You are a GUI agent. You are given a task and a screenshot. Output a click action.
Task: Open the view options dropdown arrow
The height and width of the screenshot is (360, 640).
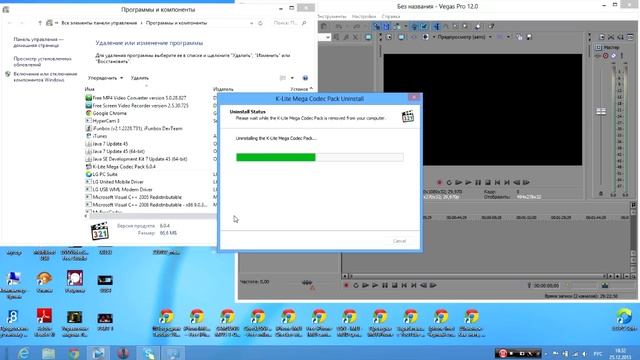tap(292, 78)
